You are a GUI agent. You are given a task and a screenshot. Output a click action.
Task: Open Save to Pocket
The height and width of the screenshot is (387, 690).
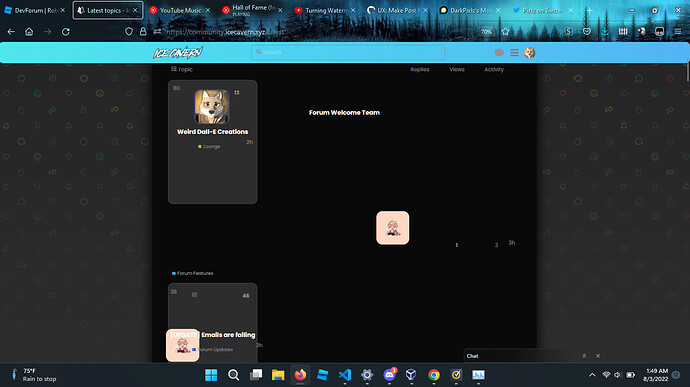click(x=587, y=32)
